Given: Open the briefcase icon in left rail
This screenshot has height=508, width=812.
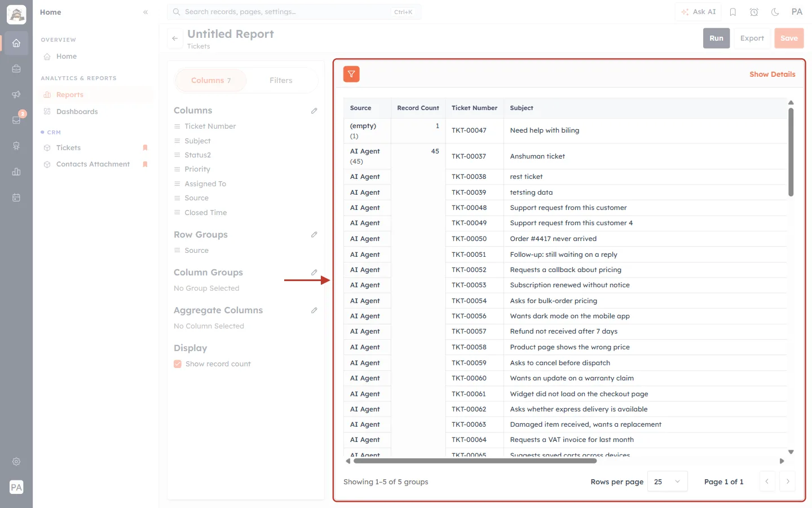Looking at the screenshot, I should pyautogui.click(x=16, y=69).
